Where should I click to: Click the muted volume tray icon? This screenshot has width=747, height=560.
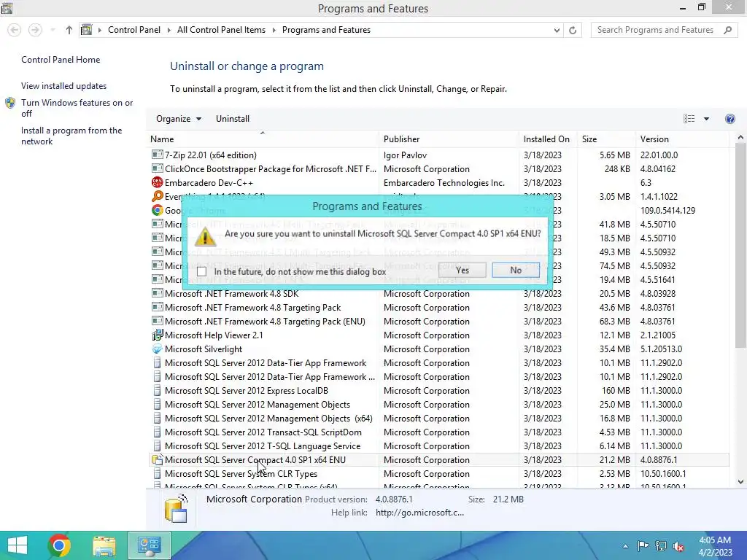pos(678,546)
